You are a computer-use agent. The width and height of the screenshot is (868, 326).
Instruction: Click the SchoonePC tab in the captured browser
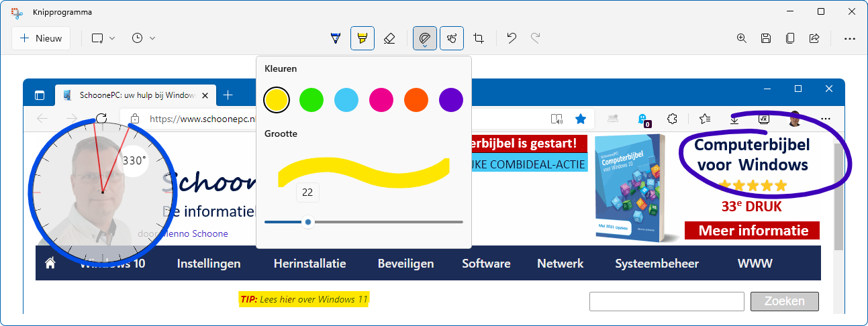point(134,95)
